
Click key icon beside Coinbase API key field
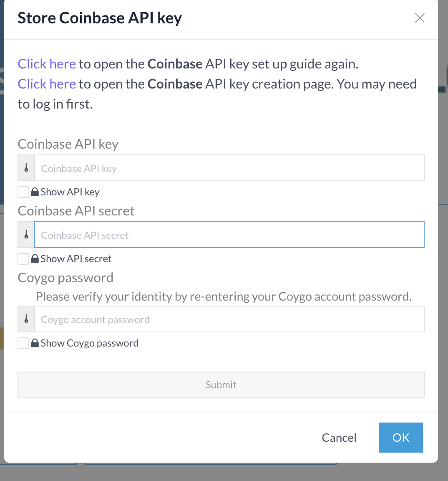coord(26,168)
